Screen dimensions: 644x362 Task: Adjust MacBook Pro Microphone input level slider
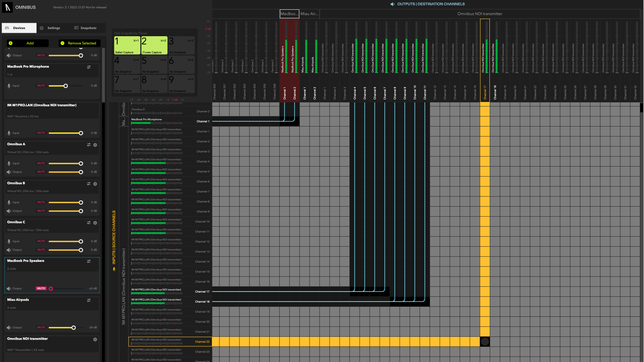tap(66, 86)
